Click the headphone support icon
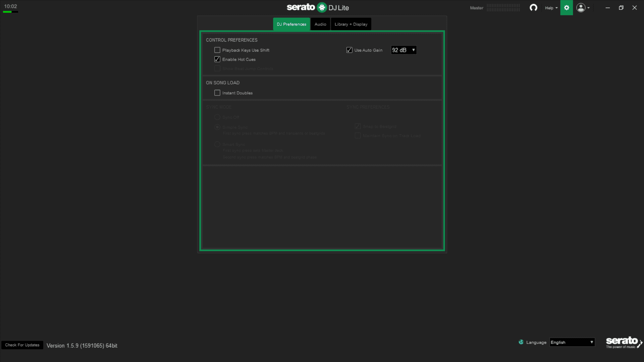Screen dimensions: 644x362 pyautogui.click(x=533, y=8)
